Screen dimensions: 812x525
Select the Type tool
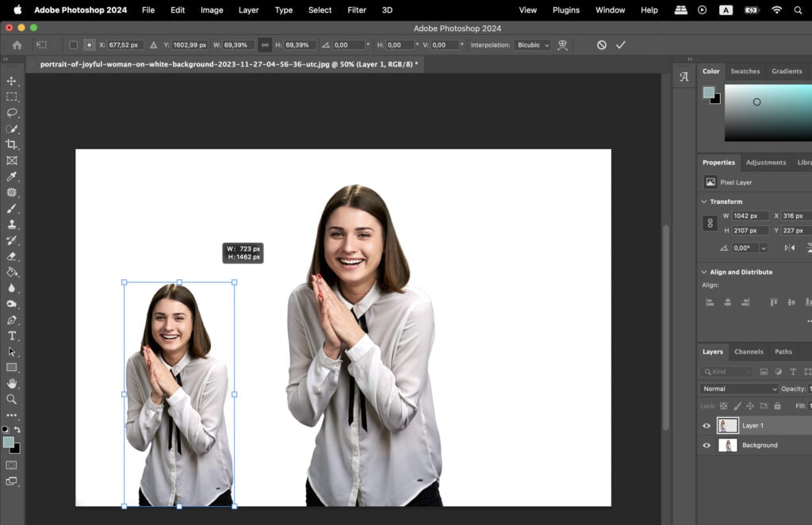click(11, 336)
